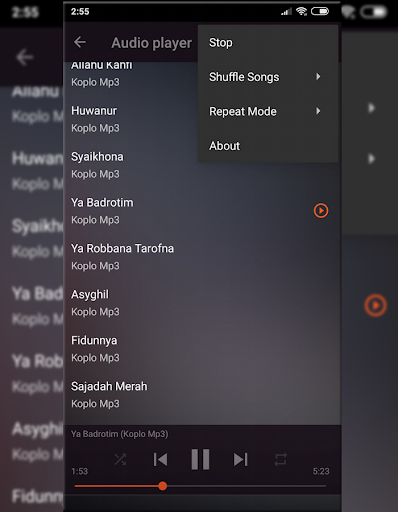Image resolution: width=398 pixels, height=512 pixels.
Task: Expand the Shuffle Songs submenu arrow
Action: click(x=318, y=77)
